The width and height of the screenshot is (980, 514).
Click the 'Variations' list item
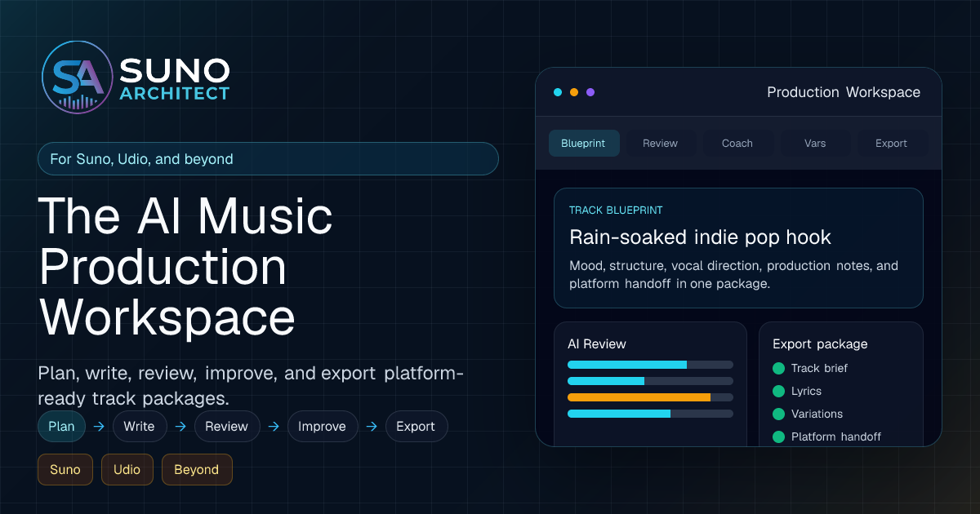(817, 414)
